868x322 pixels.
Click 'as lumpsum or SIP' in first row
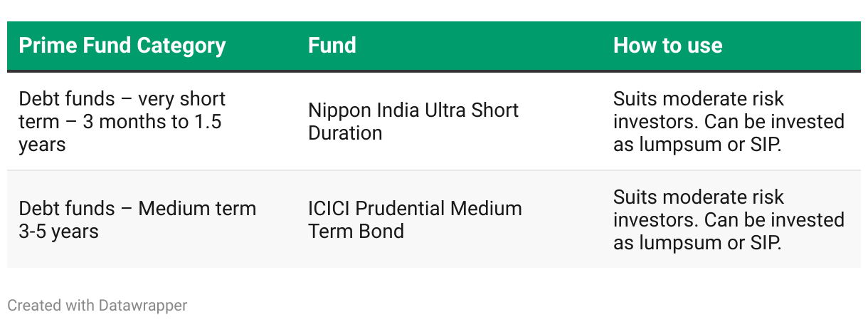click(697, 145)
